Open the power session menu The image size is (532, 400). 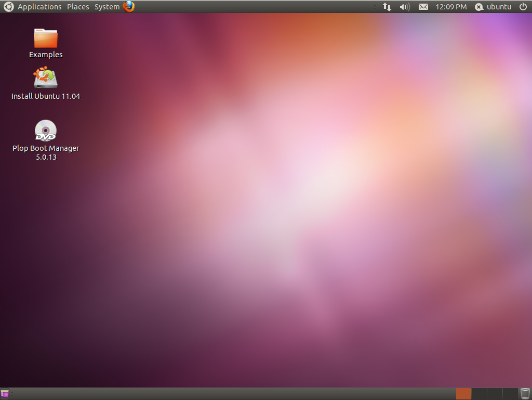(x=523, y=7)
